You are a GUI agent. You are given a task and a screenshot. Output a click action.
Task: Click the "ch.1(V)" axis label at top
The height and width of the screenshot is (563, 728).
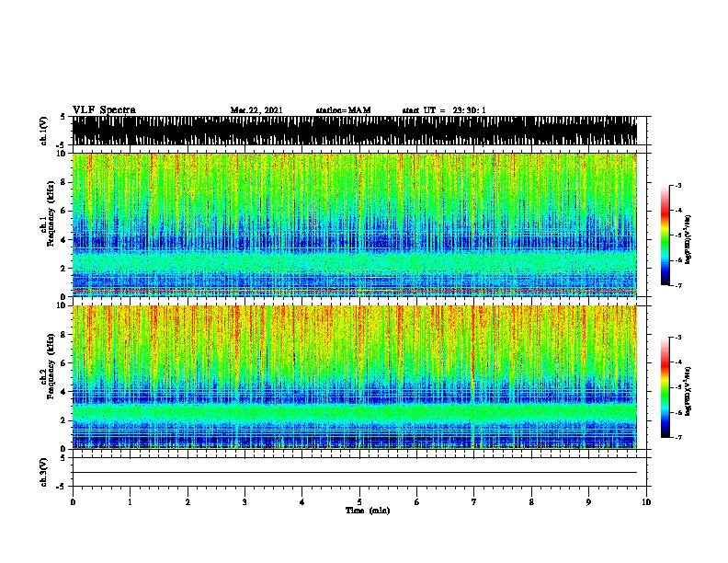pos(43,131)
